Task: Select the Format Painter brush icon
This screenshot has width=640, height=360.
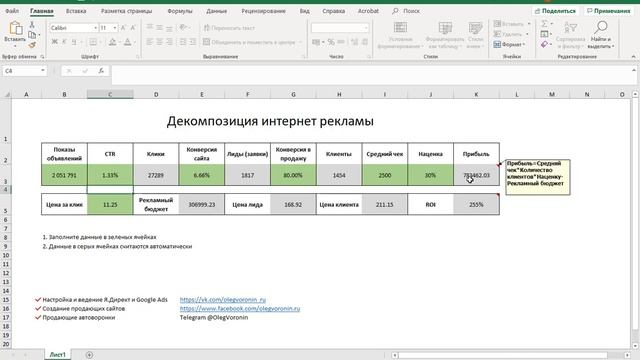Action: pos(32,44)
